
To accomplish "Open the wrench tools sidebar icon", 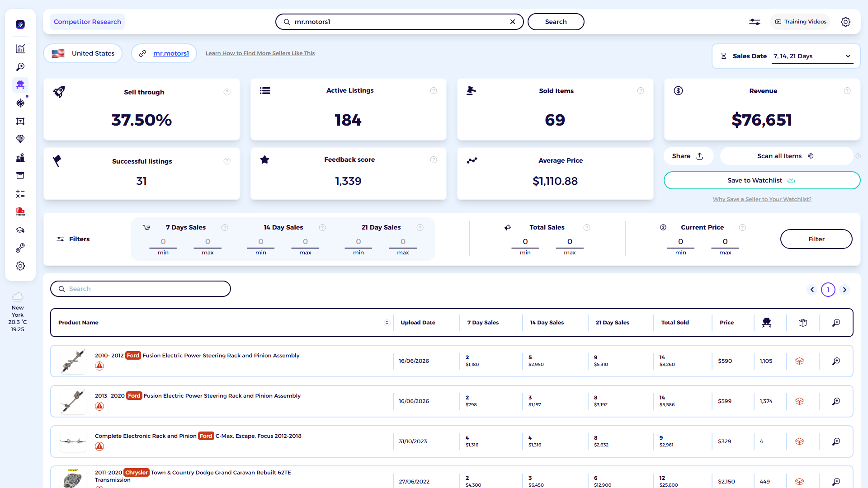I will coord(20,248).
